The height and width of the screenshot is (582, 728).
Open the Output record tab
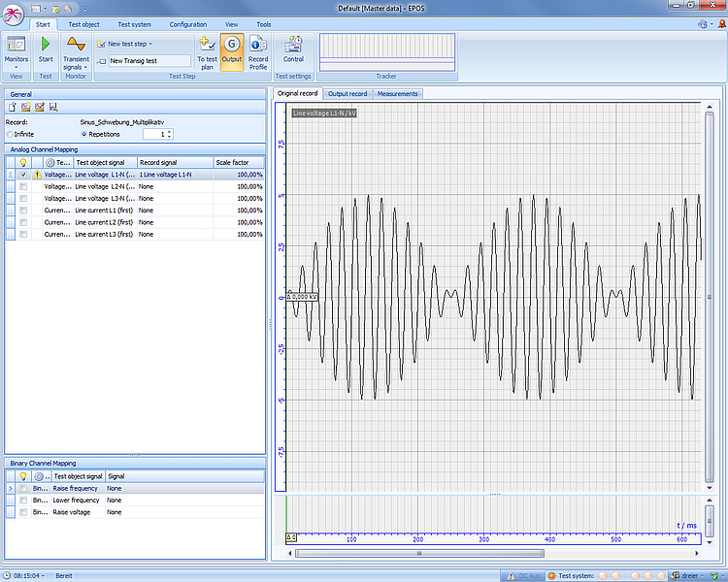347,94
